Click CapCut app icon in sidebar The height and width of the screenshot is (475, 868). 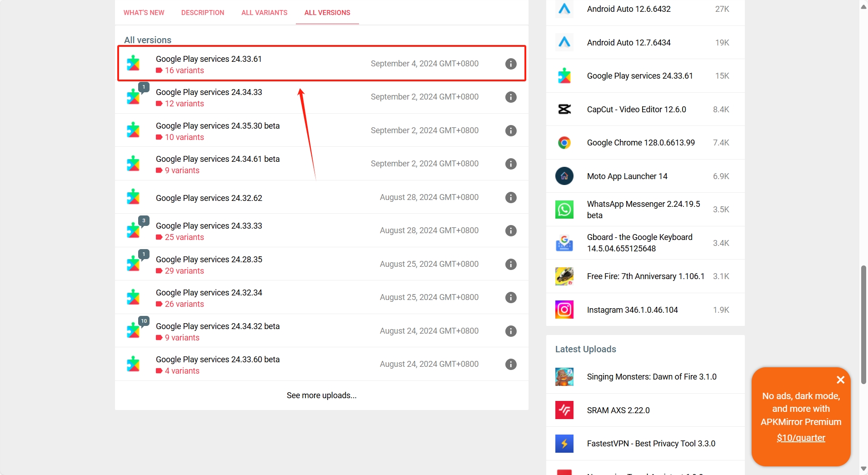click(564, 109)
